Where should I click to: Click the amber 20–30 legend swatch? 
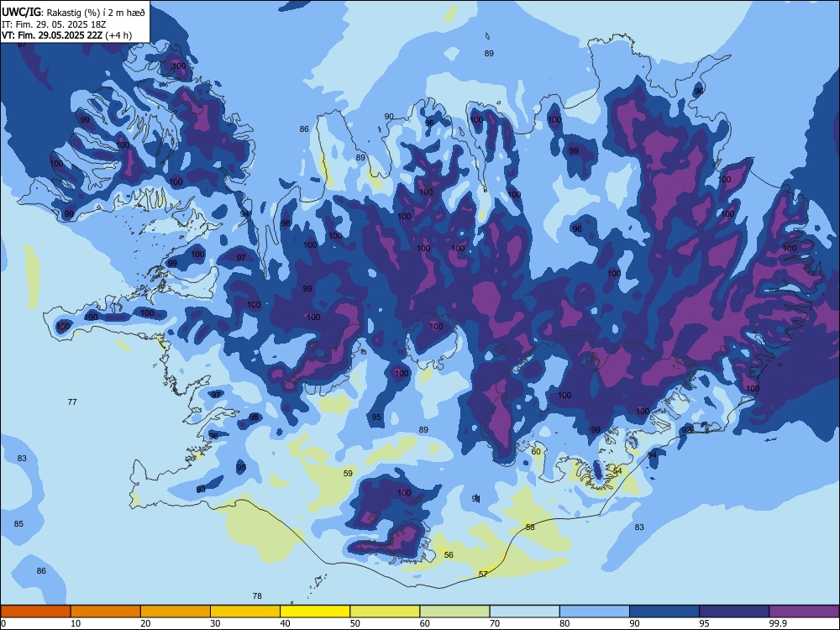tap(176, 612)
